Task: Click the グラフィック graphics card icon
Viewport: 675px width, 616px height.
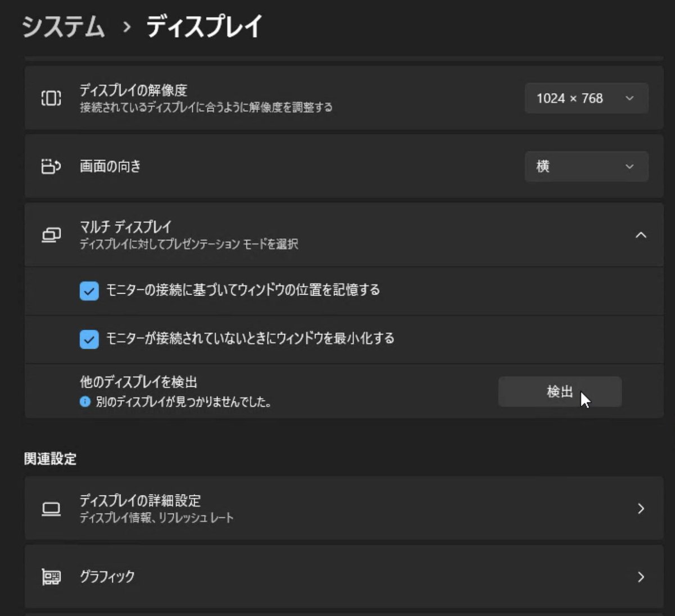Action: [51, 577]
